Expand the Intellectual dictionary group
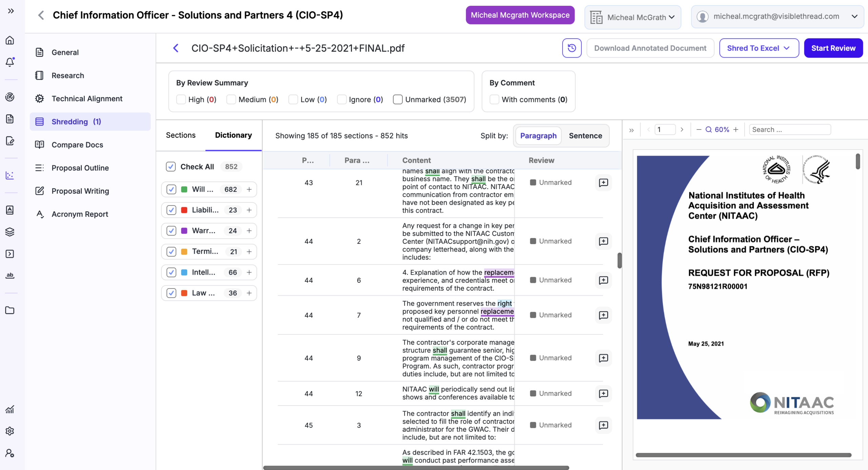The image size is (868, 470). (249, 272)
